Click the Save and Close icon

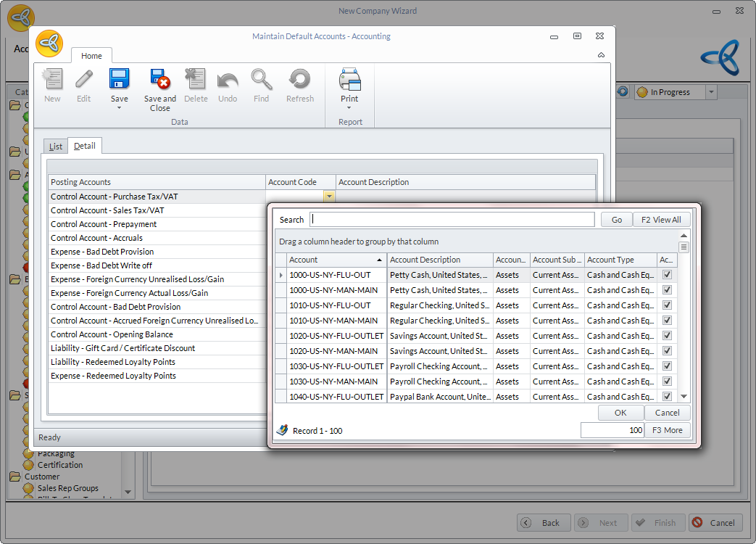tap(159, 79)
